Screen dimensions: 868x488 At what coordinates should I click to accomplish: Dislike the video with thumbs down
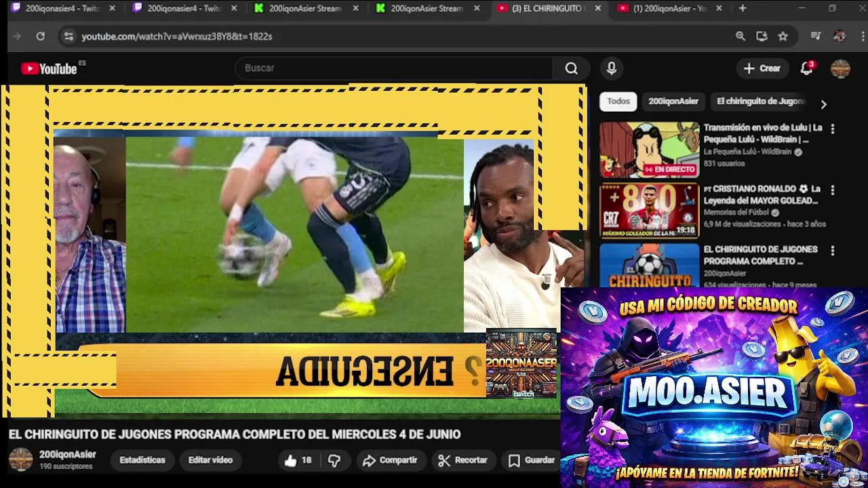[x=334, y=460]
